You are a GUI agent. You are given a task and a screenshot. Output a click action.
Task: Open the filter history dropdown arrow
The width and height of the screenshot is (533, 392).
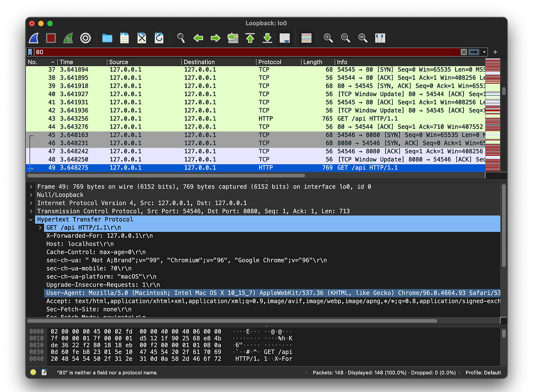click(x=483, y=52)
